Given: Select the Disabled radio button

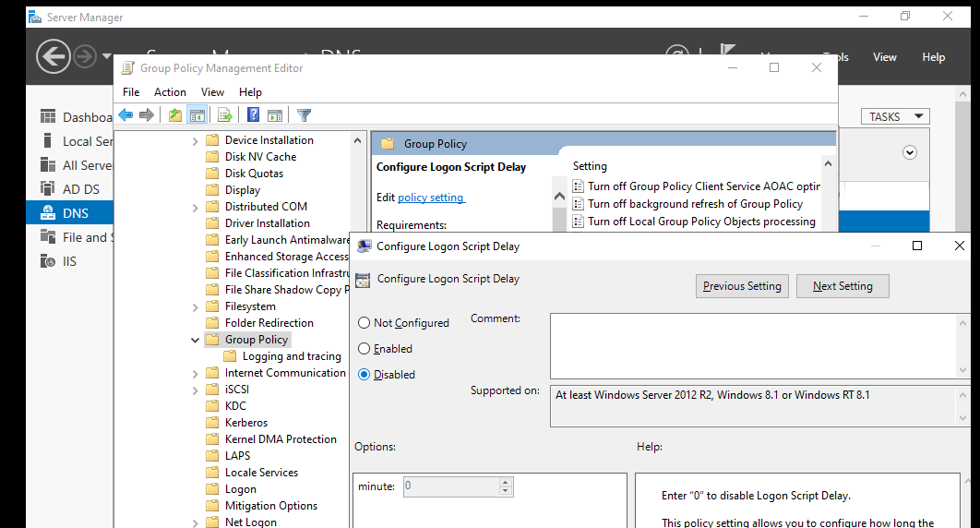Looking at the screenshot, I should coord(364,374).
